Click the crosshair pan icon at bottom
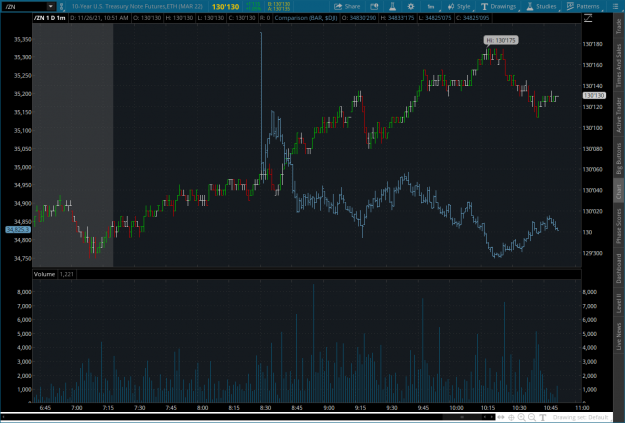 (511, 417)
